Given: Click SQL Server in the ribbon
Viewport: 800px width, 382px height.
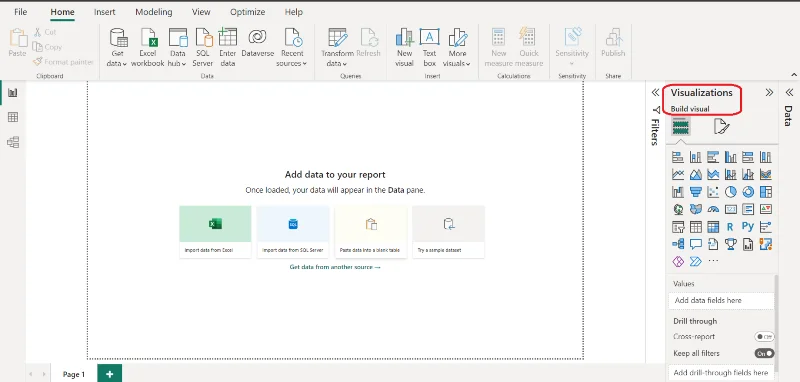Looking at the screenshot, I should click(203, 48).
